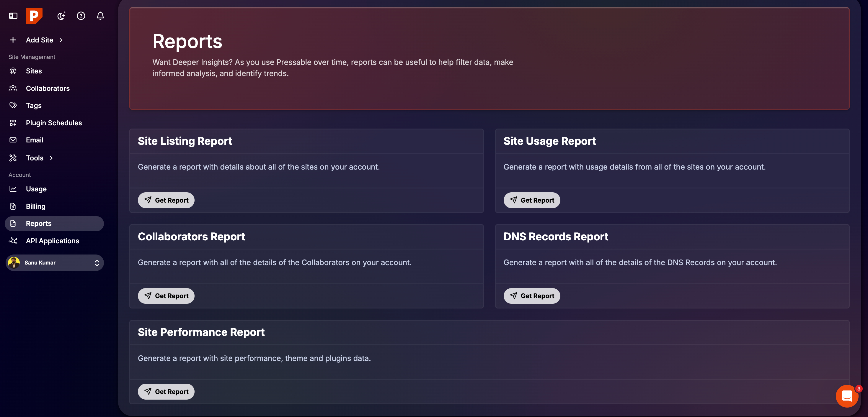868x417 pixels.
Task: Select the Tags label icon
Action: [x=13, y=105]
